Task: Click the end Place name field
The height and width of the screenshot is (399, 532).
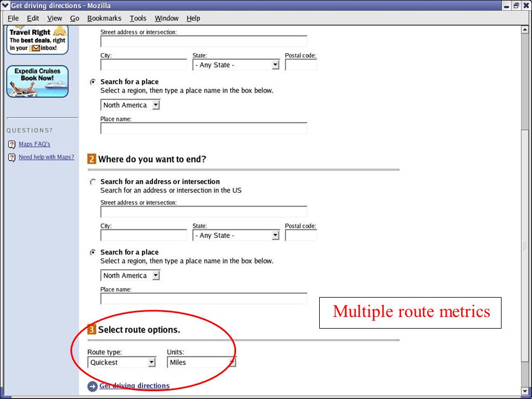Action: click(203, 298)
